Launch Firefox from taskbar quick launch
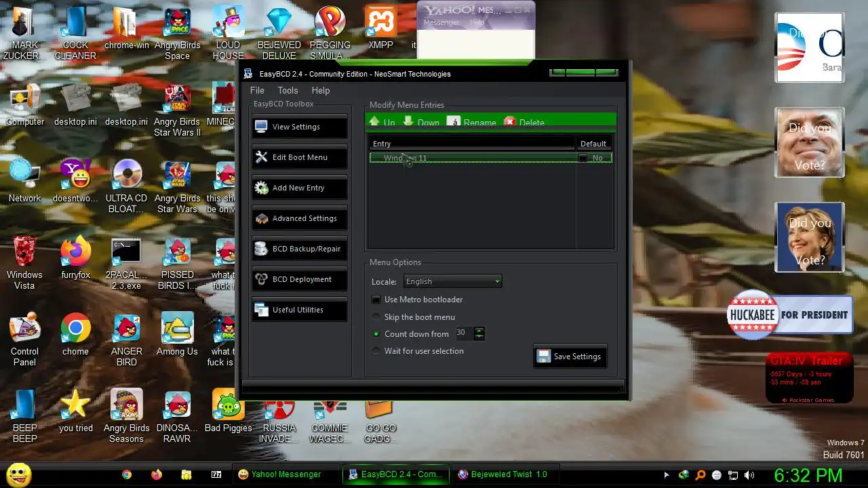 click(157, 474)
